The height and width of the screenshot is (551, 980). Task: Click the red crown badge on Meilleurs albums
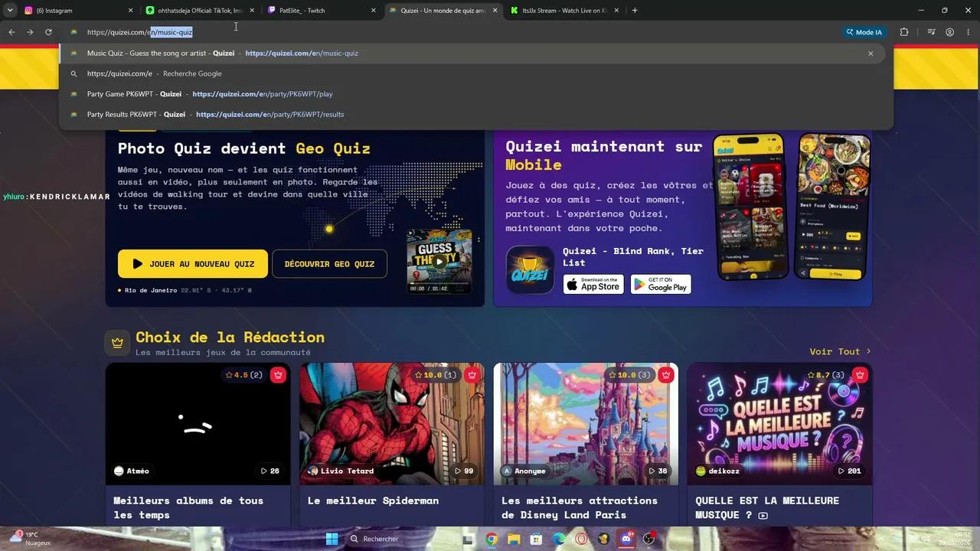pyautogui.click(x=278, y=375)
